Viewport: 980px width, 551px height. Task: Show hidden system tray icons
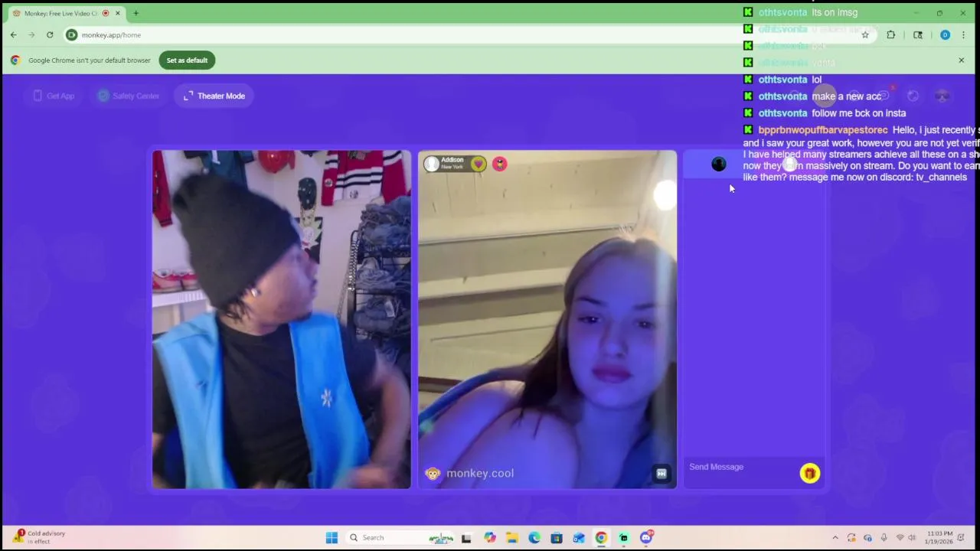click(835, 538)
